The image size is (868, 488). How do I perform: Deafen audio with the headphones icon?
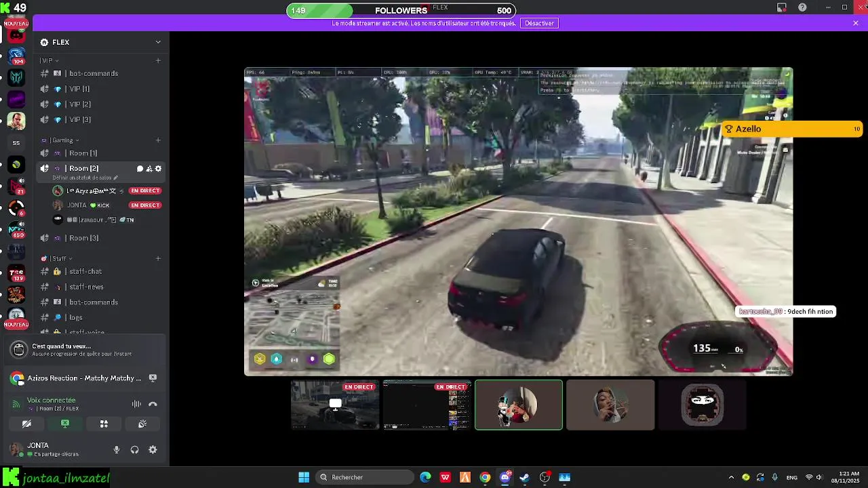[134, 449]
